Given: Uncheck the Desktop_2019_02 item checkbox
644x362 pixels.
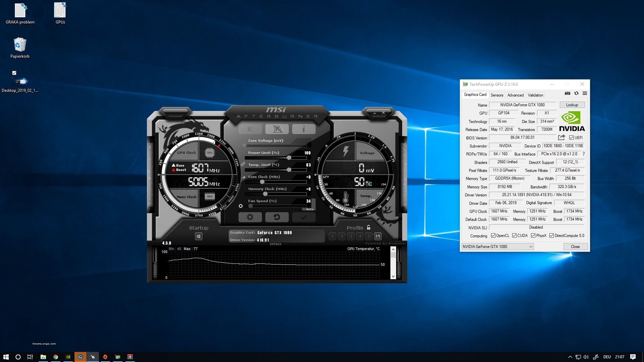Looking at the screenshot, I should pos(14,73).
